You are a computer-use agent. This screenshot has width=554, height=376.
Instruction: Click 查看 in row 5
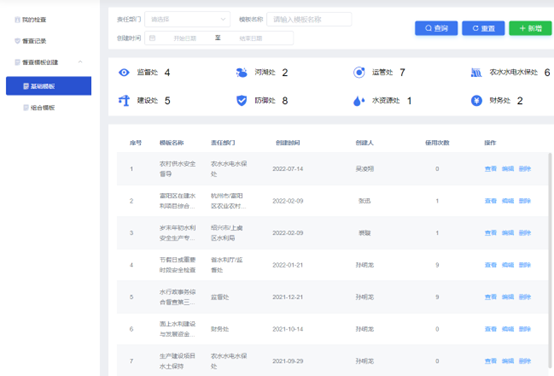[x=490, y=297]
